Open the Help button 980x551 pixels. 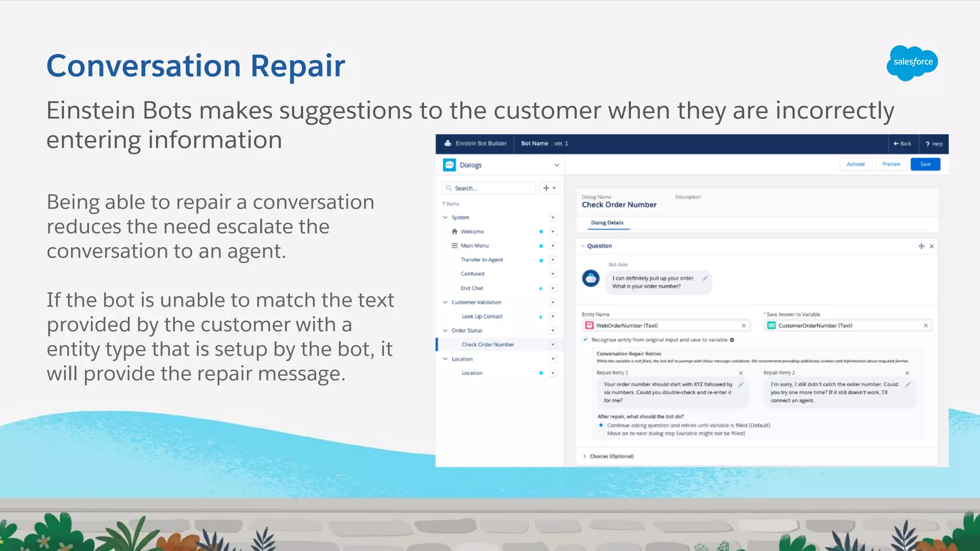934,143
